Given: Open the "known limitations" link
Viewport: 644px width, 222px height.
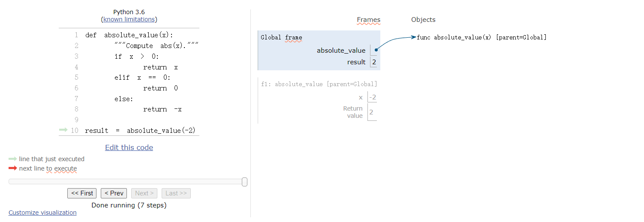Looking at the screenshot, I should coord(129,19).
